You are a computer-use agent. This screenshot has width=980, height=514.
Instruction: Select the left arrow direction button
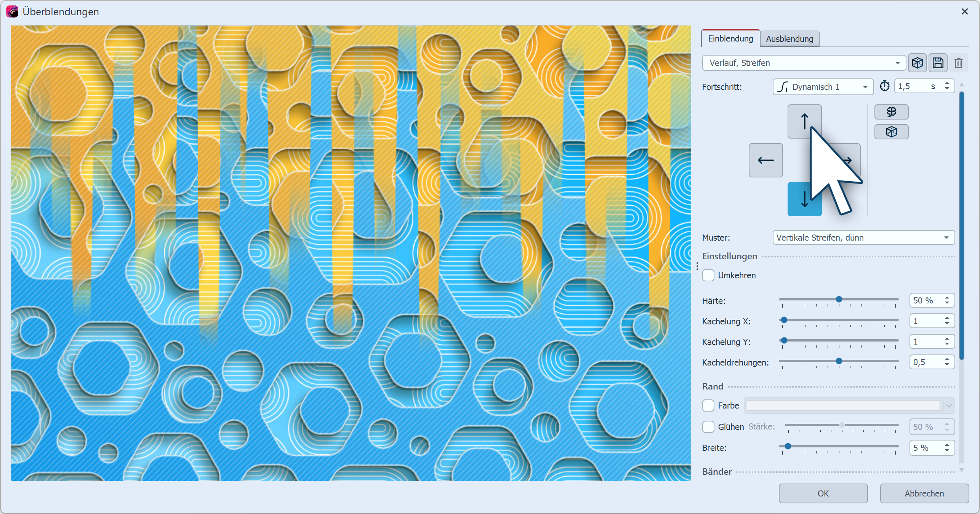[x=765, y=160]
